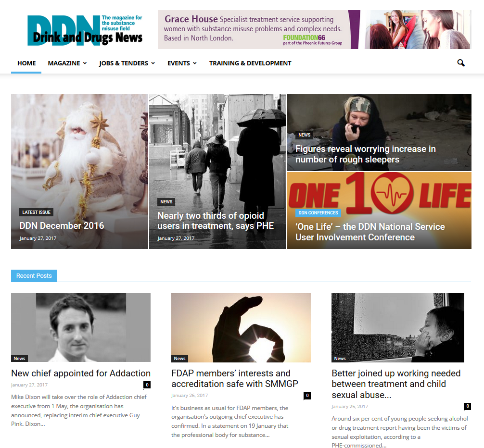
Task: Open the Magazine menu item
Action: [64, 63]
